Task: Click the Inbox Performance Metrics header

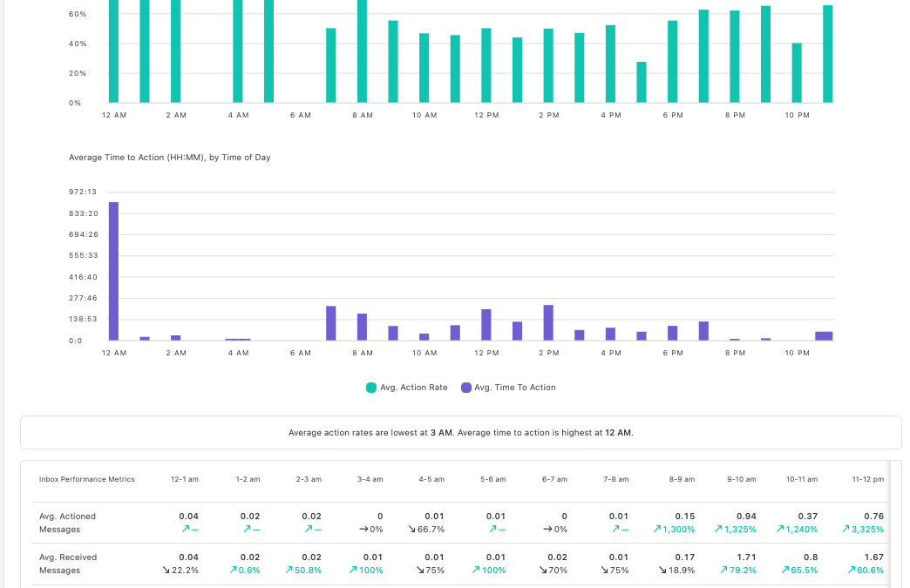Action: pyautogui.click(x=87, y=479)
